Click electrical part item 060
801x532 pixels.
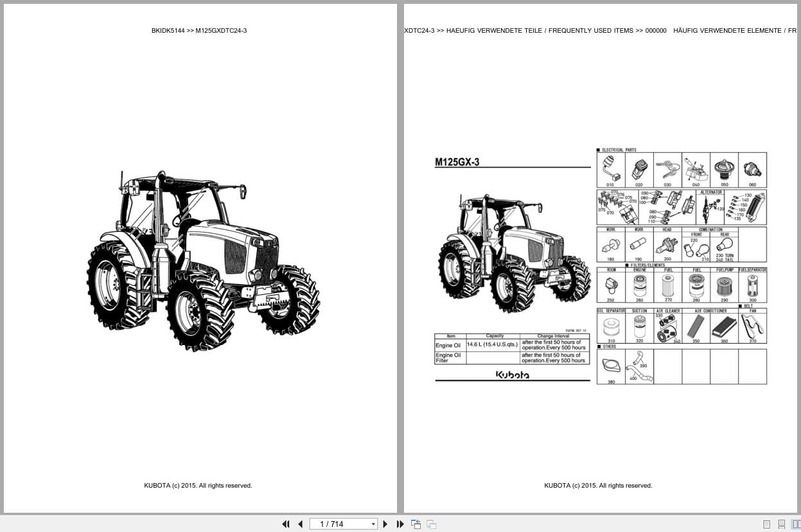coord(752,170)
